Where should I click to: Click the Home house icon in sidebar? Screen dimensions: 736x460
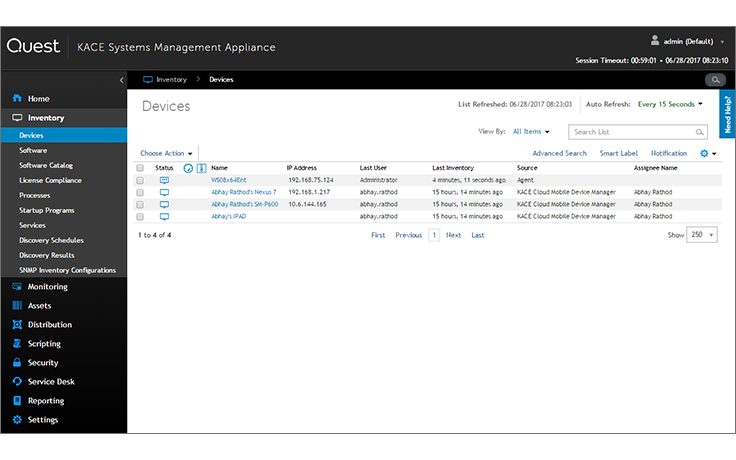coord(17,98)
